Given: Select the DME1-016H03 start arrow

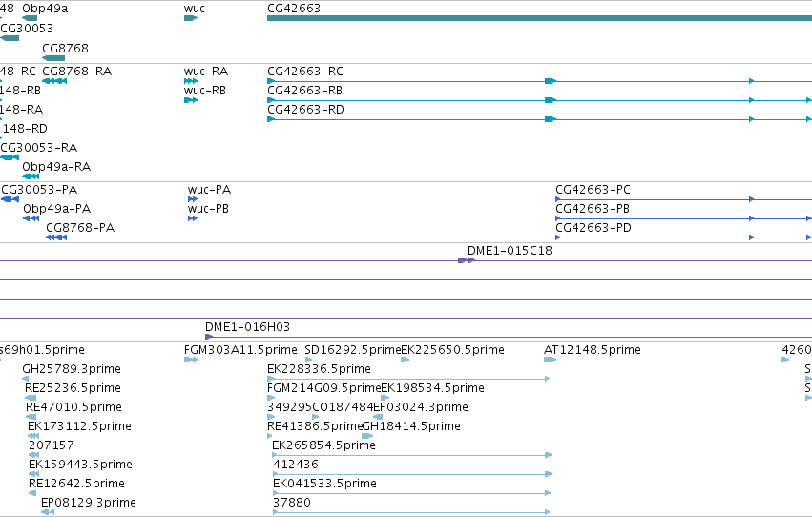Looking at the screenshot, I should point(209,337).
